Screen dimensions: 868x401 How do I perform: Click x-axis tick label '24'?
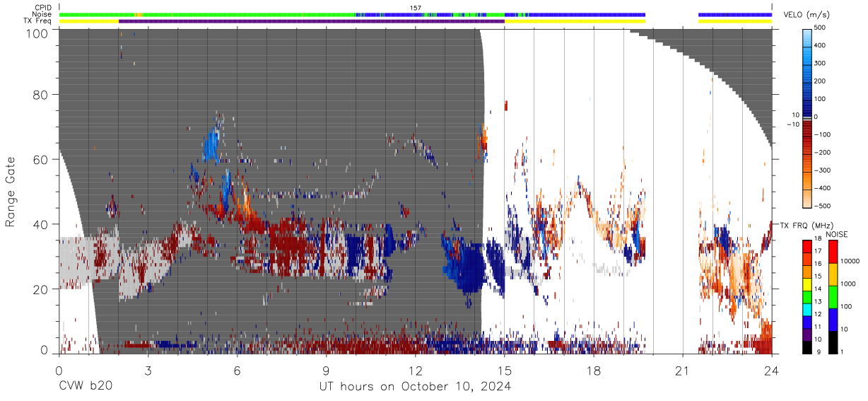point(772,370)
